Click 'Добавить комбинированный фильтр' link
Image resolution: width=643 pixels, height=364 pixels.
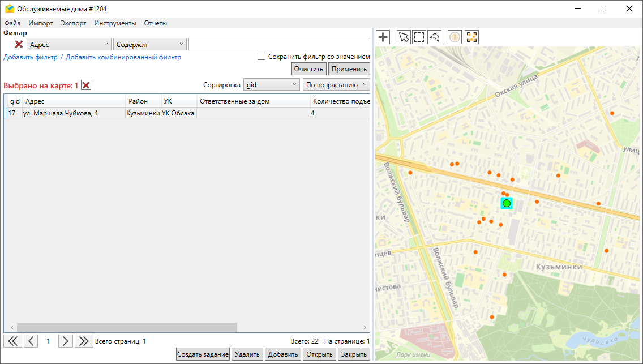(x=123, y=57)
